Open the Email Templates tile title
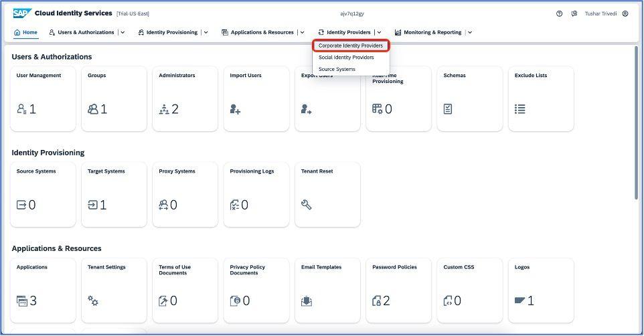Image resolution: width=644 pixels, height=336 pixels. (321, 267)
